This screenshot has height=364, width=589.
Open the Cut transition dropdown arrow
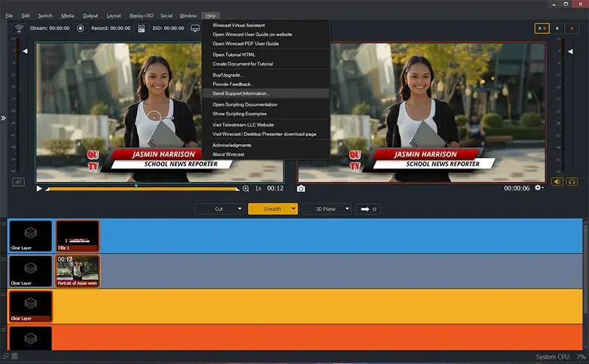240,209
